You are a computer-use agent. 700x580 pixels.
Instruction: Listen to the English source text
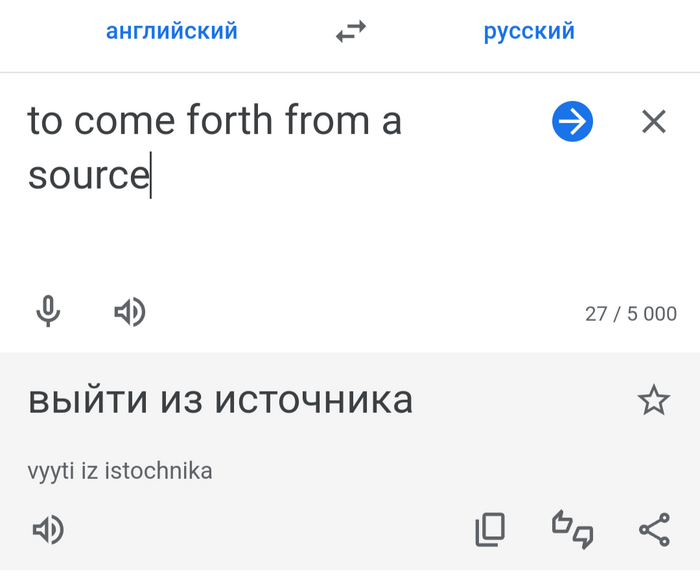pyautogui.click(x=129, y=313)
